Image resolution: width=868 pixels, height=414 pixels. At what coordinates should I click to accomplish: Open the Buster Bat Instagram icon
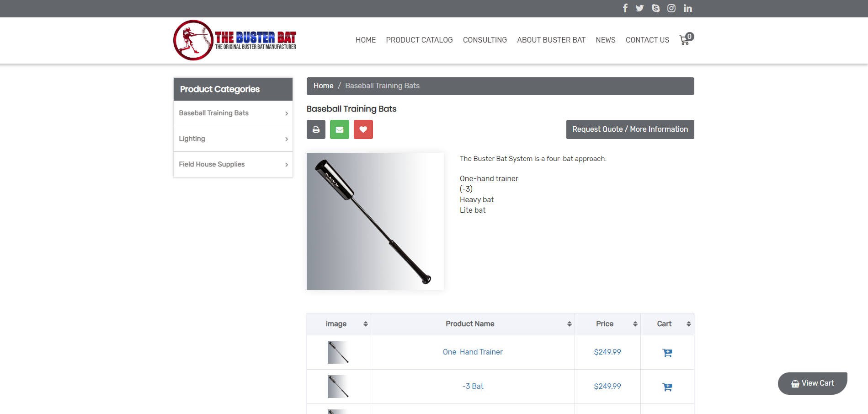(671, 8)
